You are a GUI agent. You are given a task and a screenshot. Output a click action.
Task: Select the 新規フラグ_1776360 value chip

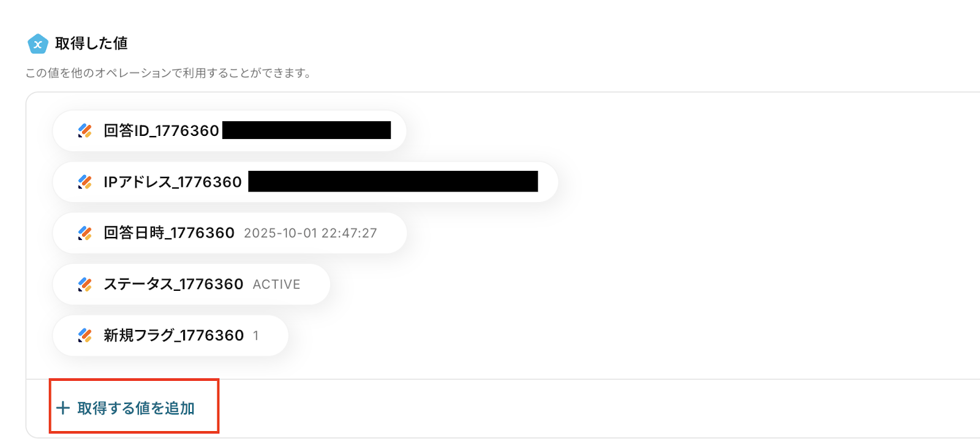tap(171, 336)
